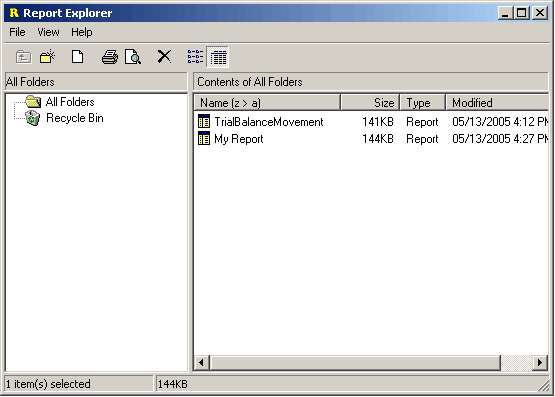Click the status bar 144KB value

172,384
